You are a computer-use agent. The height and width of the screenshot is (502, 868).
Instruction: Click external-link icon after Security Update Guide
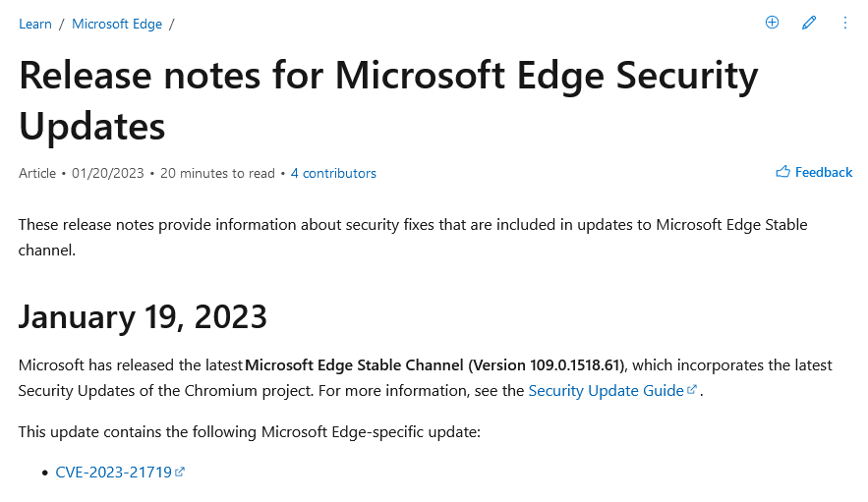(692, 390)
